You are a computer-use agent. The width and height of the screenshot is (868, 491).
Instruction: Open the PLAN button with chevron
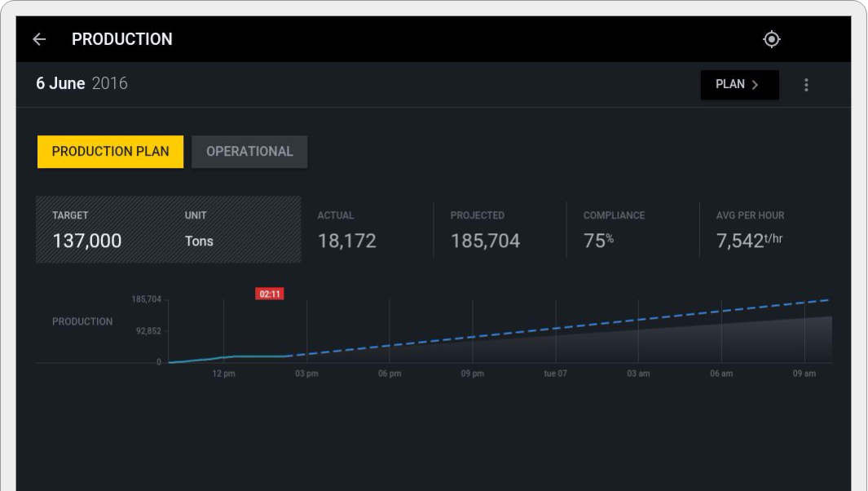coord(738,85)
